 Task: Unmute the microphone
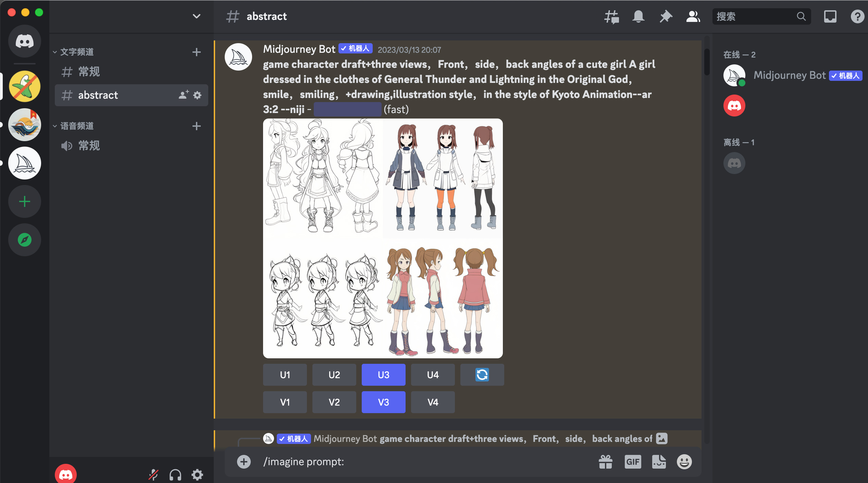(153, 474)
